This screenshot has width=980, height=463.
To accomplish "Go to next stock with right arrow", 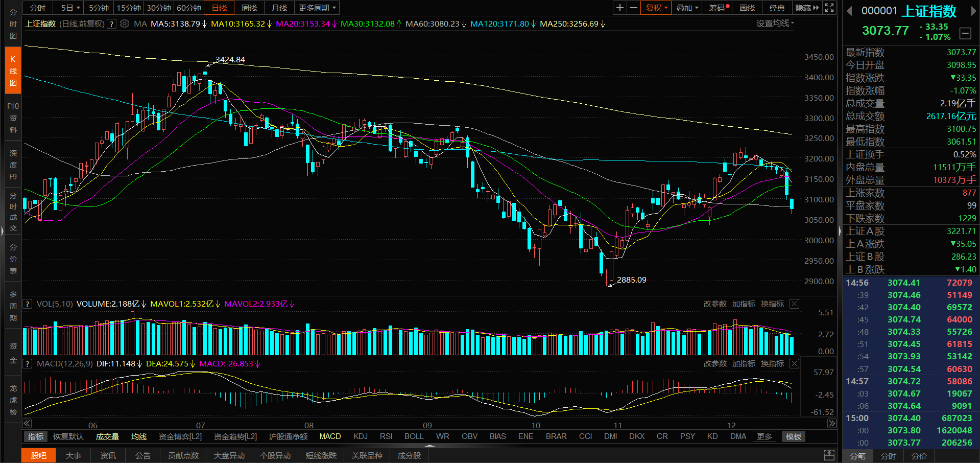I will [x=973, y=11].
